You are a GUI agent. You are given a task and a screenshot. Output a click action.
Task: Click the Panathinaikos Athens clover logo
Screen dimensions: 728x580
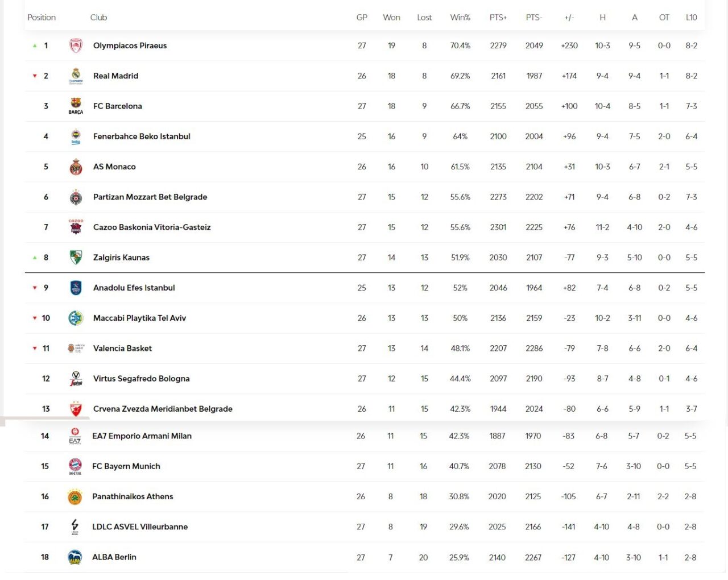[x=75, y=497]
